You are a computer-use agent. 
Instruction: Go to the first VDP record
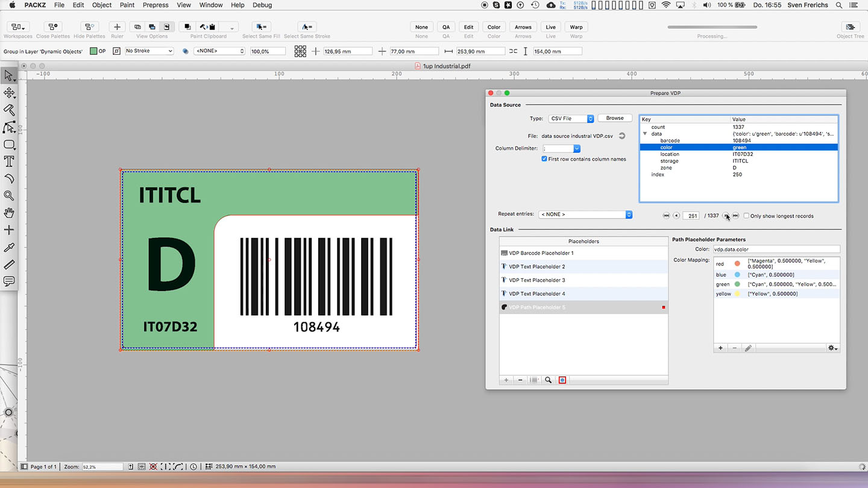pyautogui.click(x=666, y=216)
